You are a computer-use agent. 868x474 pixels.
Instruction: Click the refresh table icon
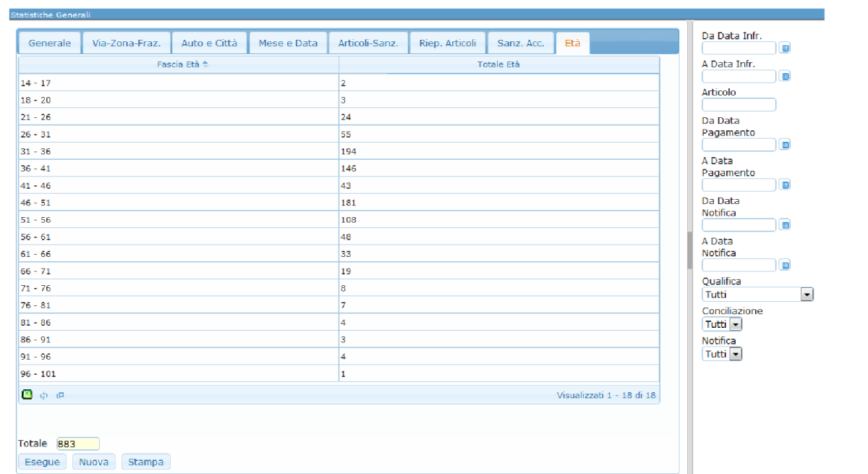(44, 395)
